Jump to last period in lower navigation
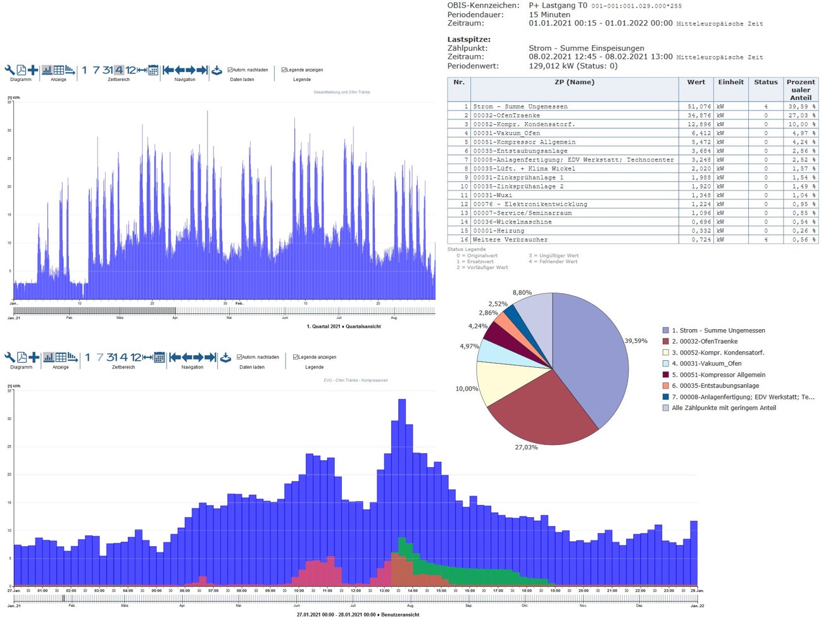The width and height of the screenshot is (840, 619). (x=210, y=358)
